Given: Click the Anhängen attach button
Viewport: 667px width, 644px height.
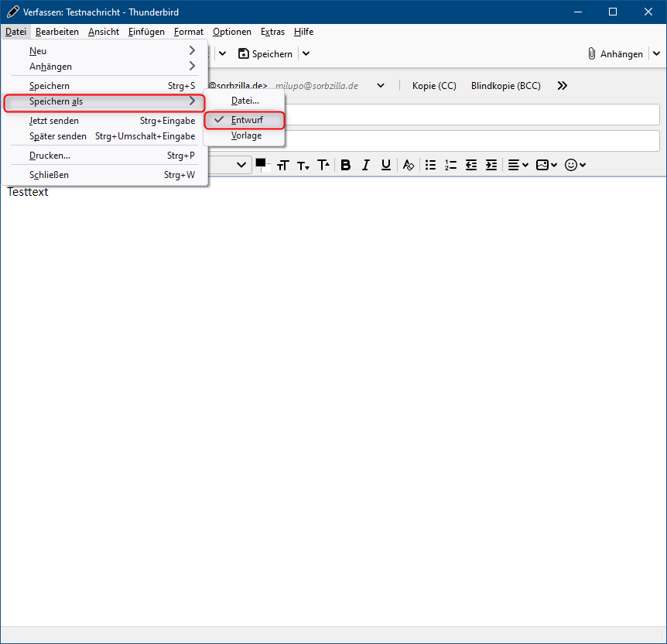Looking at the screenshot, I should click(615, 54).
